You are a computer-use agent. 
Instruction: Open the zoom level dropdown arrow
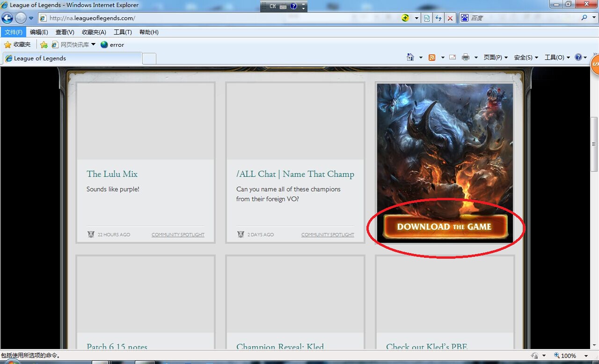click(586, 356)
